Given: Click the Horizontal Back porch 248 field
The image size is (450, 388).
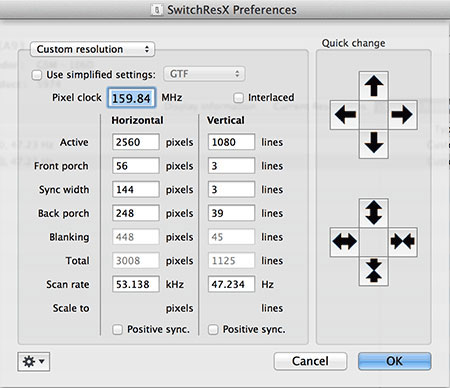Looking at the screenshot, I should tap(136, 213).
